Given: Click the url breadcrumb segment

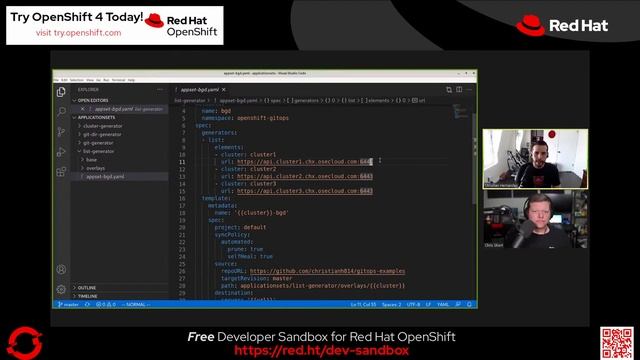Looking at the screenshot, I should [x=419, y=100].
